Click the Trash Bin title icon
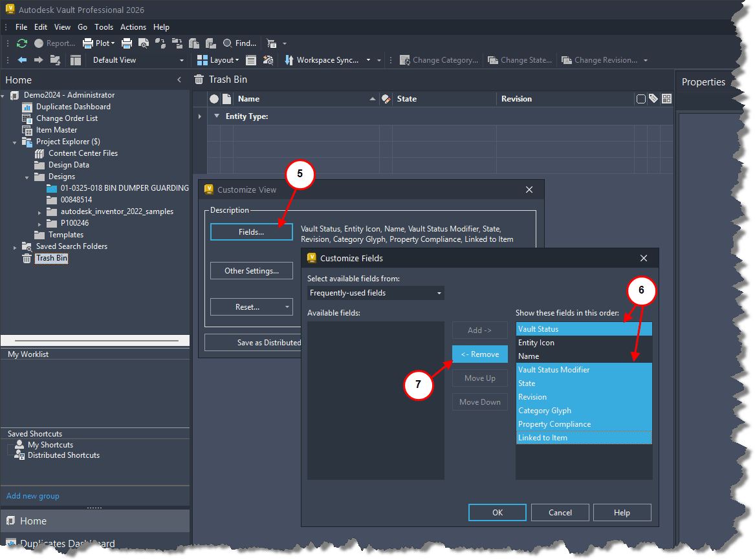This screenshot has height=560, width=755. (199, 80)
